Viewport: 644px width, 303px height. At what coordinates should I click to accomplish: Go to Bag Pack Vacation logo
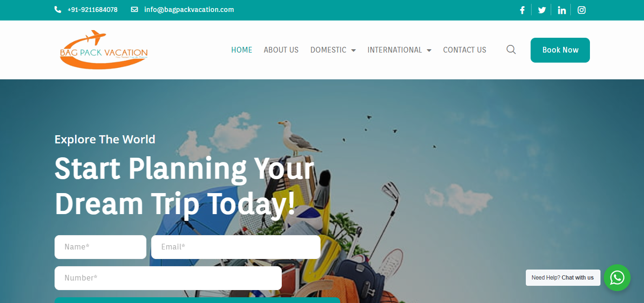104,50
